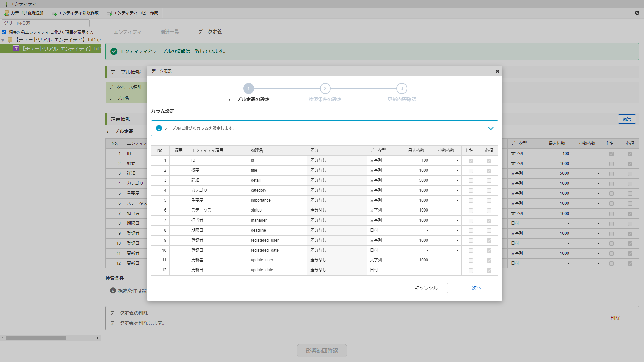Toggle 主キー checkbox for deadline row

[471, 231]
